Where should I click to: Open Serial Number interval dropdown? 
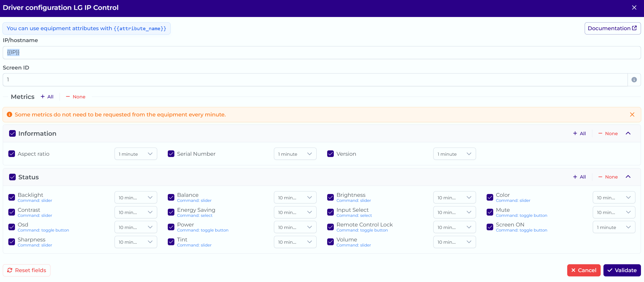click(295, 154)
